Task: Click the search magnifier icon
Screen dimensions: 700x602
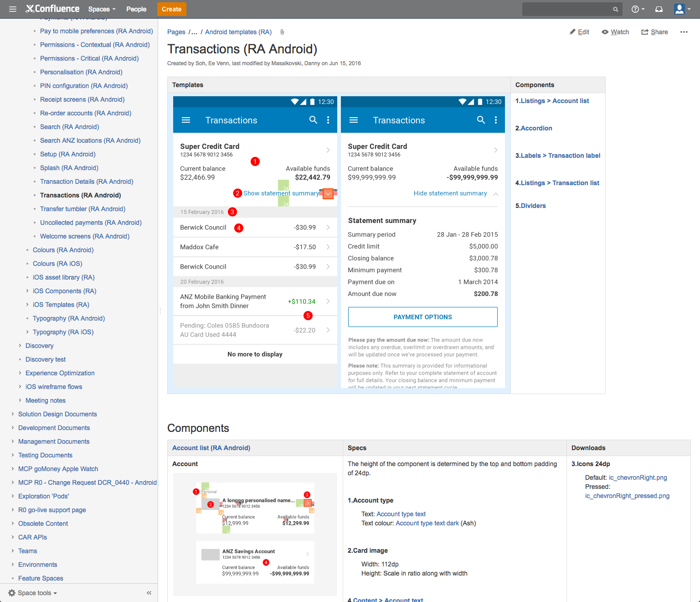Action: [x=615, y=9]
